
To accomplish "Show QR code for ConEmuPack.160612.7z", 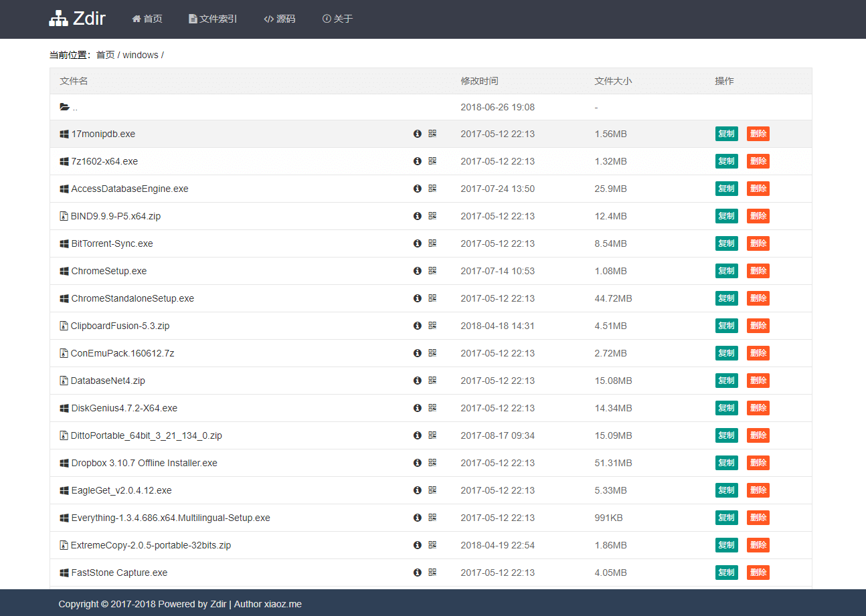I will [432, 353].
